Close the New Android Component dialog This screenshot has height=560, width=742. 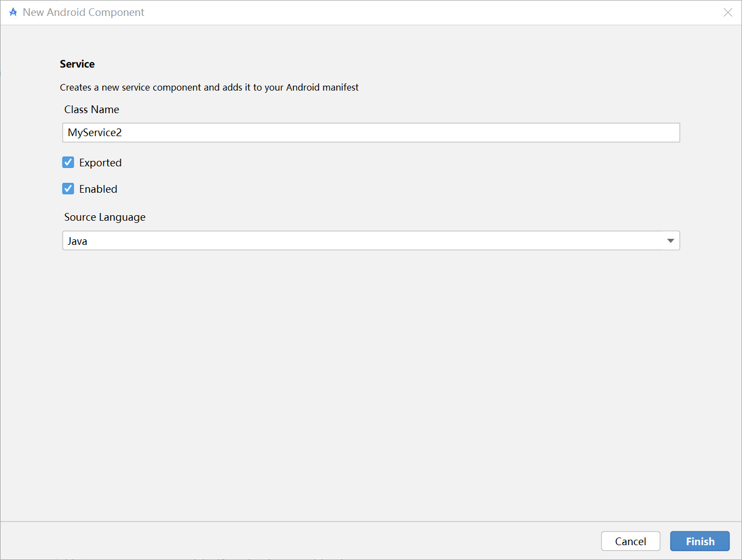pyautogui.click(x=728, y=12)
